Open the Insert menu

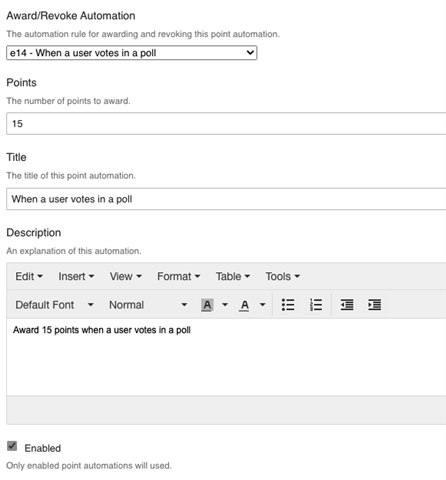point(76,276)
